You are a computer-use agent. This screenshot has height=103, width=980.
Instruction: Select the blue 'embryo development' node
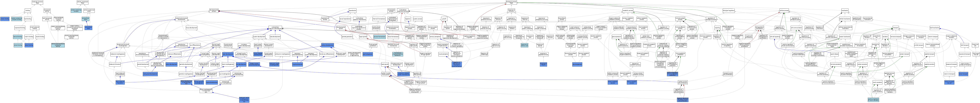[328, 45]
